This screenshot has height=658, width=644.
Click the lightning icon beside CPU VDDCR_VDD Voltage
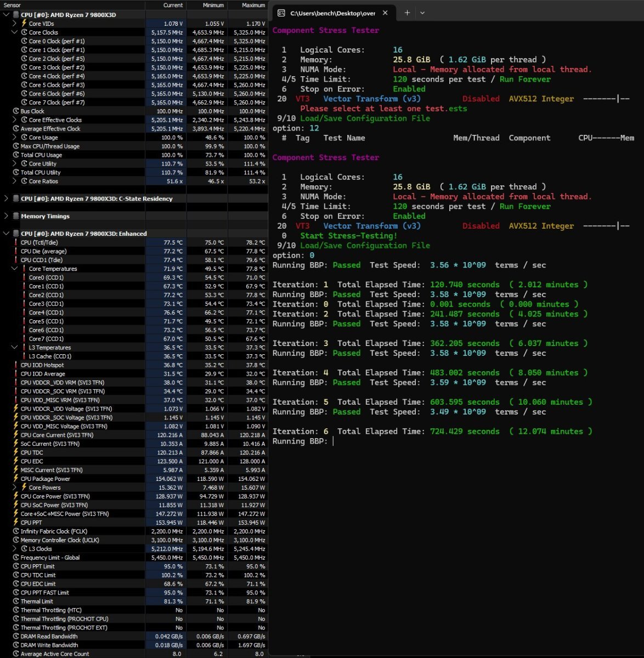point(16,409)
